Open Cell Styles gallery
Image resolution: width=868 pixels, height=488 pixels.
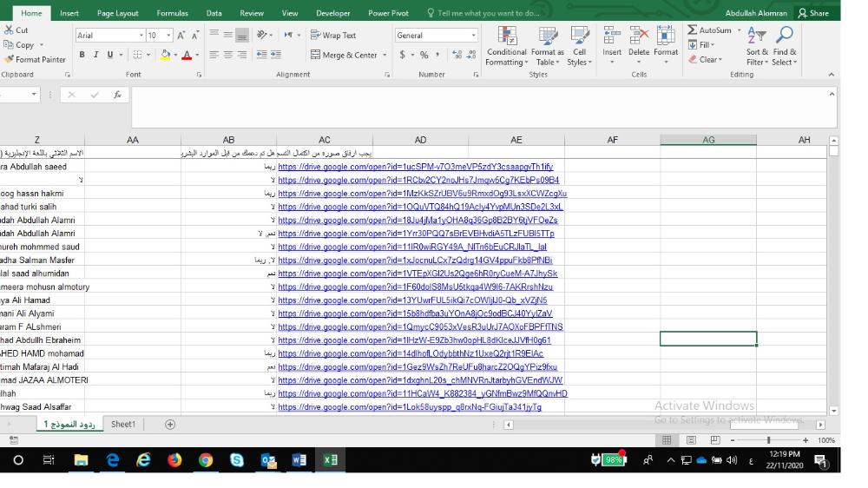click(579, 47)
